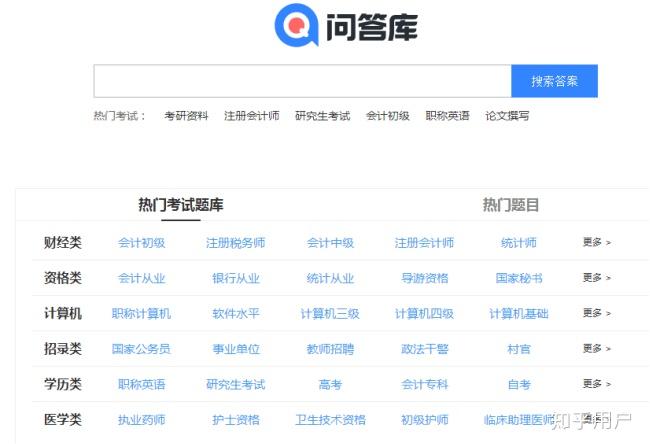Open the 会计初级 link under the search bar
650x444 pixels.
tap(388, 116)
